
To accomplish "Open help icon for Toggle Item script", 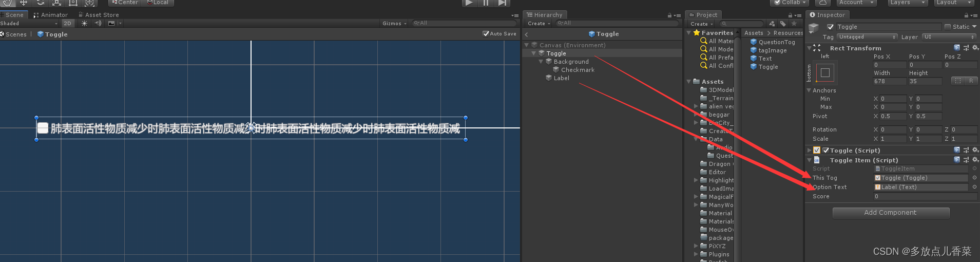I will pos(956,160).
